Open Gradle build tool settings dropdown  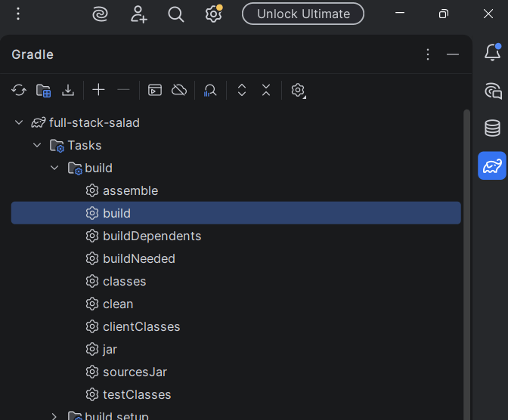coord(299,91)
